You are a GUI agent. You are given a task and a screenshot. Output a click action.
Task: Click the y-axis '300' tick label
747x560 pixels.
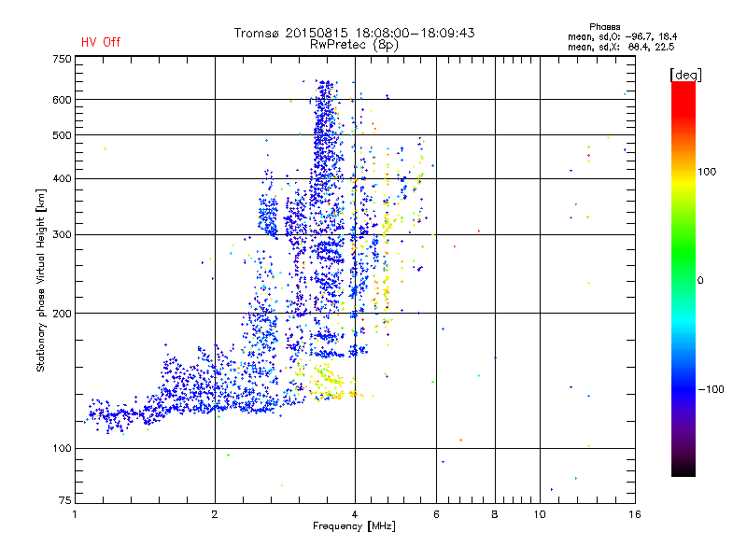62,234
